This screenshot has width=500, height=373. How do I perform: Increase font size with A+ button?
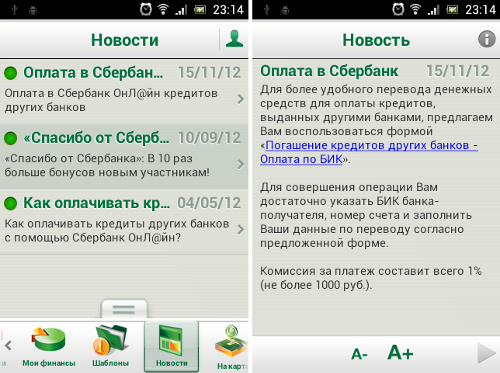click(400, 352)
